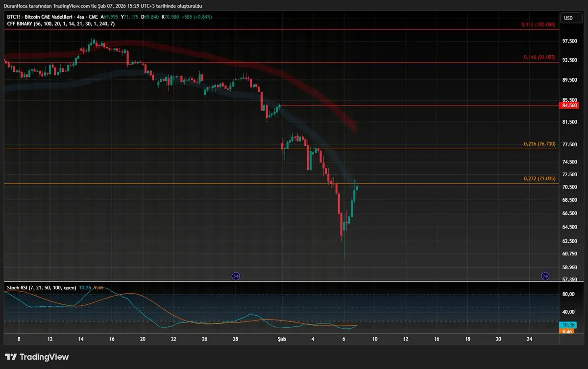This screenshot has height=369, width=588.
Task: Click the 0,272 (71.035) Fibonacci label
Action: (x=539, y=179)
